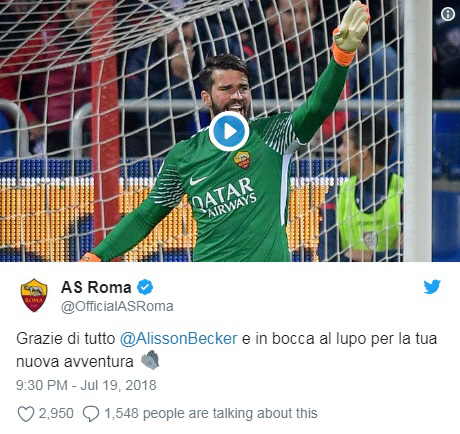The width and height of the screenshot is (460, 434).
Task: Follow the @AlissonBecker mention link
Action: (x=178, y=339)
